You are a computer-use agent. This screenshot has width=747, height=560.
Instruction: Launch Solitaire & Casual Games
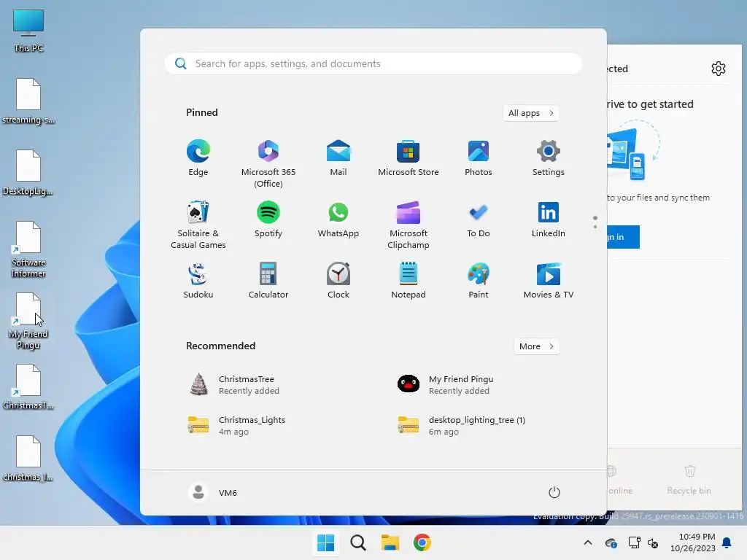[198, 225]
